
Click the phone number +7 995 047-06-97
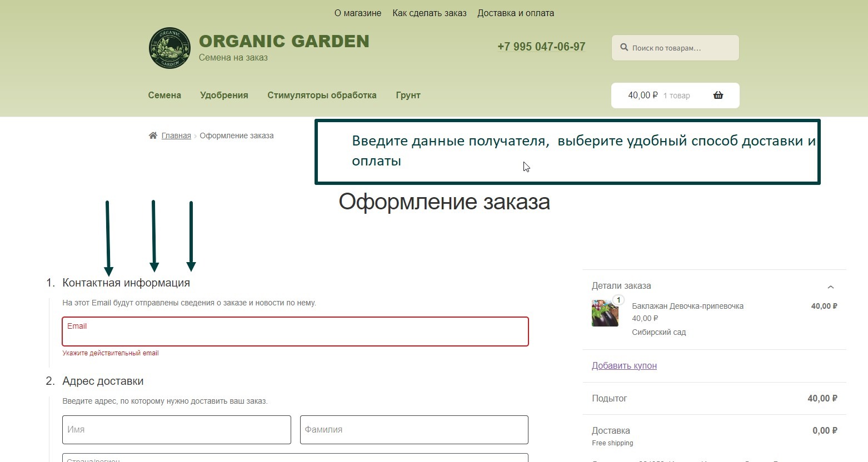[541, 47]
